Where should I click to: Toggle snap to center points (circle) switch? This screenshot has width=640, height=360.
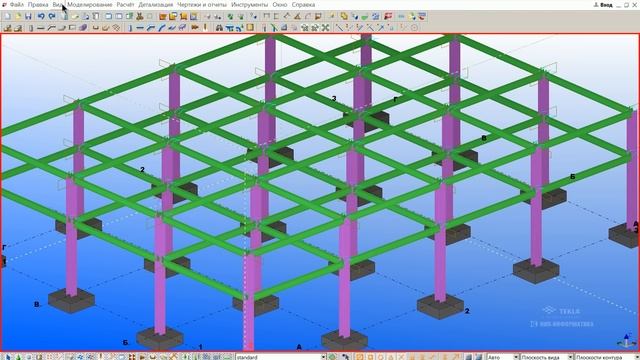coord(380,357)
